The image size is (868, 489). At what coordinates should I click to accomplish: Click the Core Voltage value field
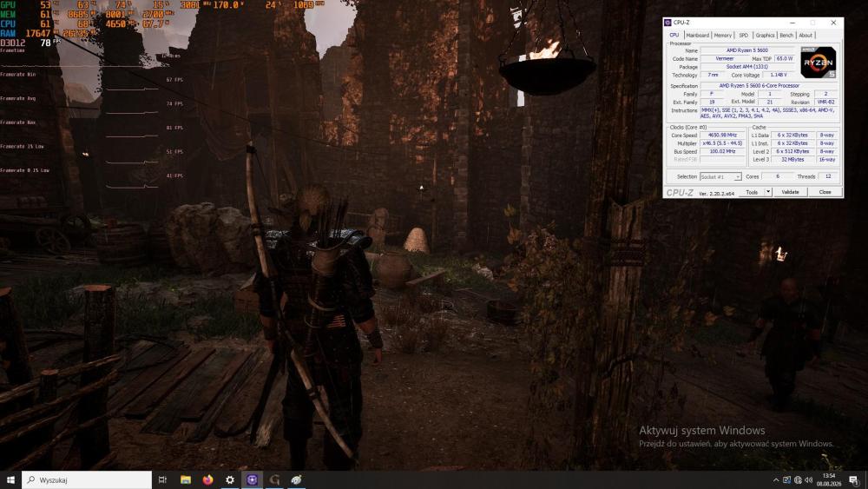click(x=779, y=75)
